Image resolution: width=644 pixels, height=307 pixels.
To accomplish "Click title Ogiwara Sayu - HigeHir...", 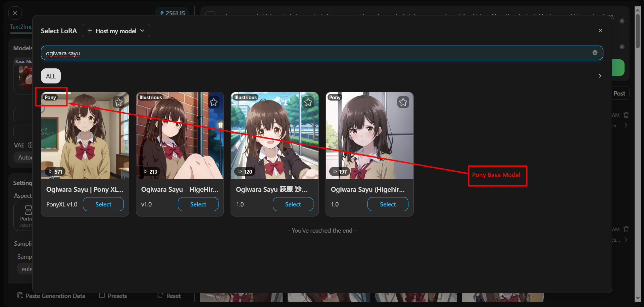I will (x=180, y=189).
